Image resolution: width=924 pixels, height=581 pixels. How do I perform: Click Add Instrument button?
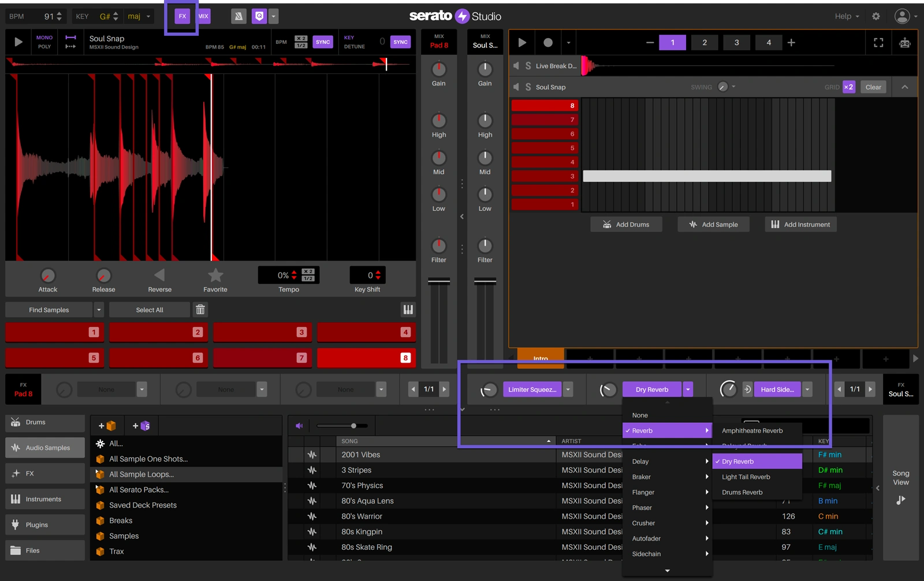click(800, 224)
